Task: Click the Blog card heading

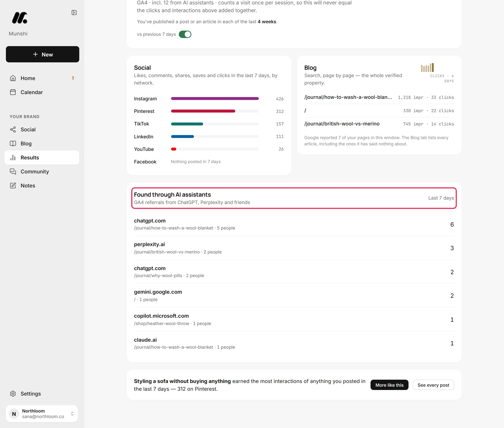Action: [310, 68]
